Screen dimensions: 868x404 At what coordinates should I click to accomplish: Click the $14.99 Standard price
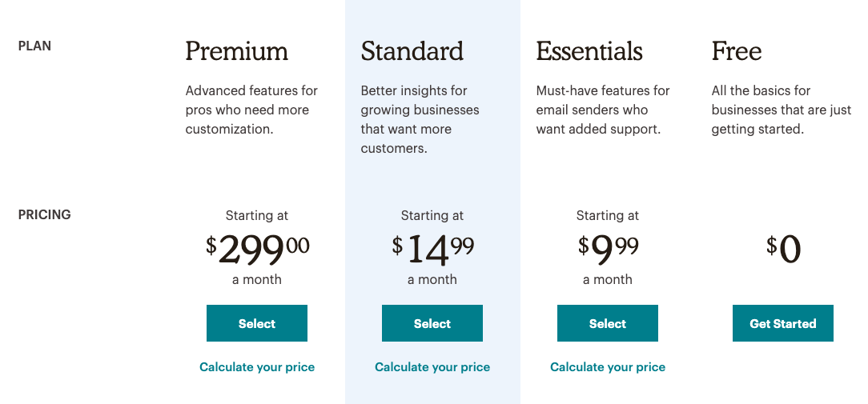pos(432,249)
